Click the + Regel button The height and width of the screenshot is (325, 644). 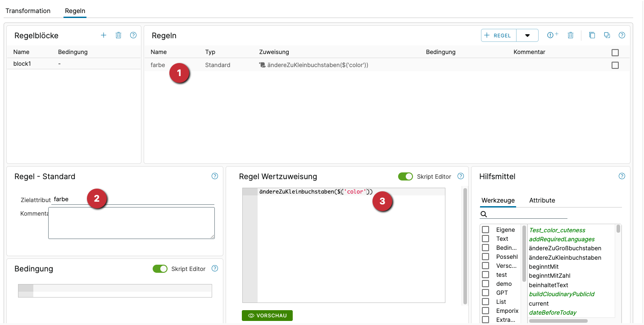pyautogui.click(x=499, y=36)
